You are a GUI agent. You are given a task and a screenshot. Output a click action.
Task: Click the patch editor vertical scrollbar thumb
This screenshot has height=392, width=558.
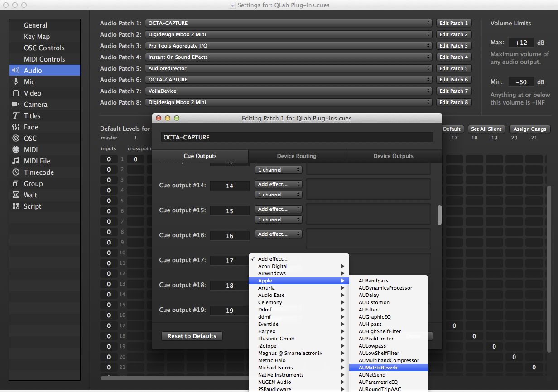tap(439, 215)
